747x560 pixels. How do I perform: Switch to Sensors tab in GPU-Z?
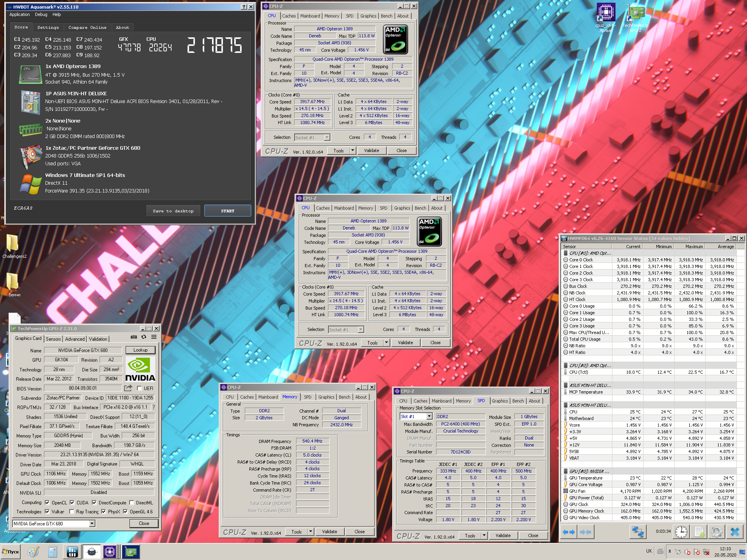tap(53, 339)
